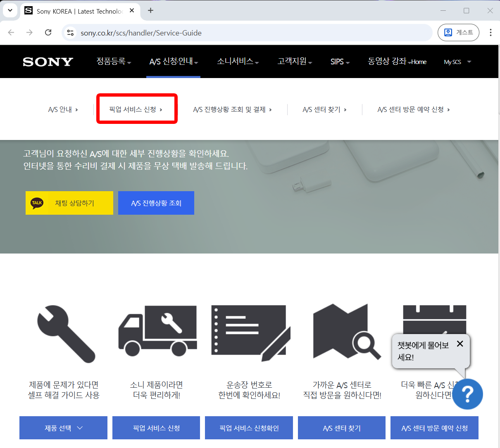Expand the A/S 신청·안내 menu
The image size is (500, 448).
(x=174, y=62)
